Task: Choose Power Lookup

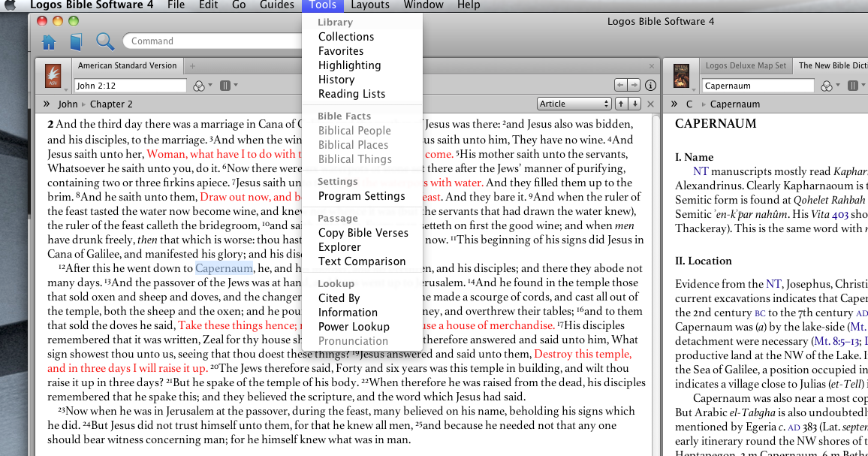Action: point(354,327)
